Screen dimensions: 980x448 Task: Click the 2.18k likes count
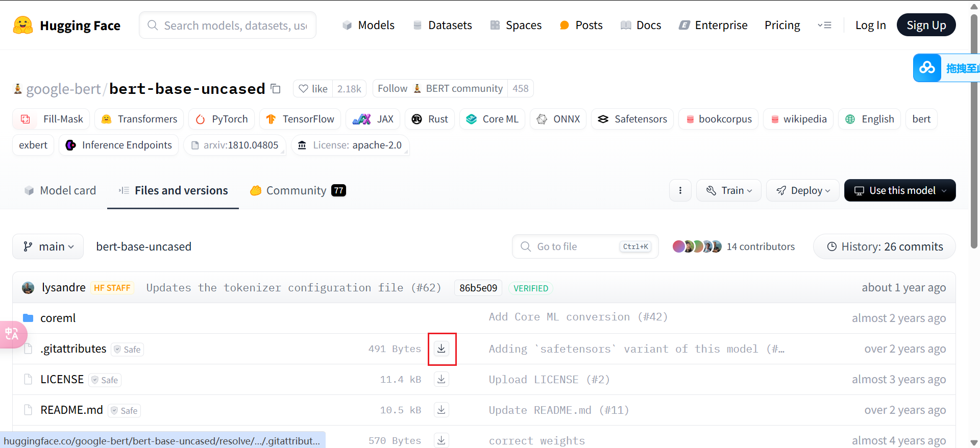pos(349,88)
